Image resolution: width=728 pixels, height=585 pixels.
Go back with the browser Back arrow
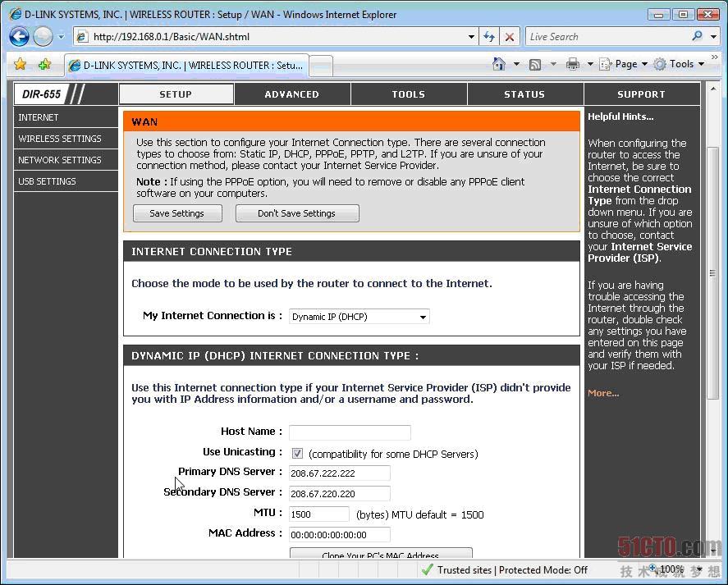19,37
